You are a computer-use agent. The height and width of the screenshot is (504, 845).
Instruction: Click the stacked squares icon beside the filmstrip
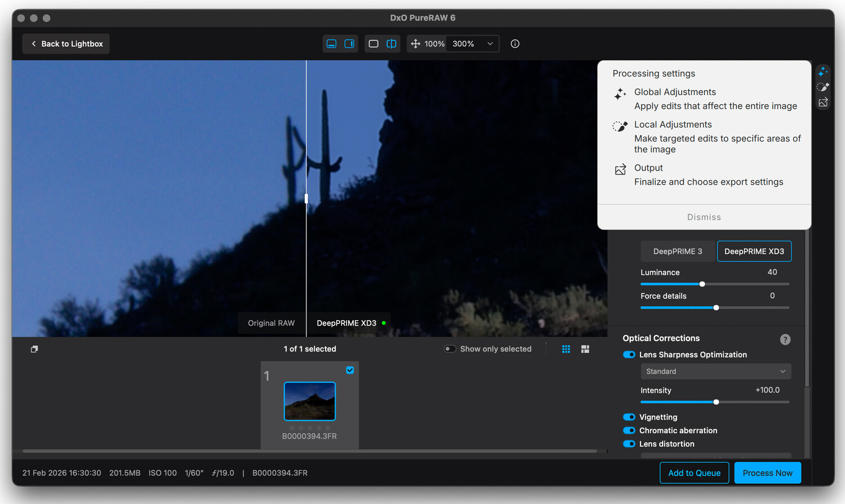[x=34, y=349]
